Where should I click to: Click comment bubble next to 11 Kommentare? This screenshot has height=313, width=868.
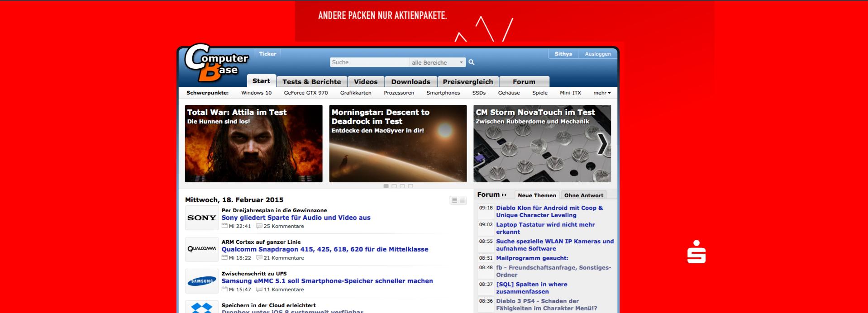point(259,289)
